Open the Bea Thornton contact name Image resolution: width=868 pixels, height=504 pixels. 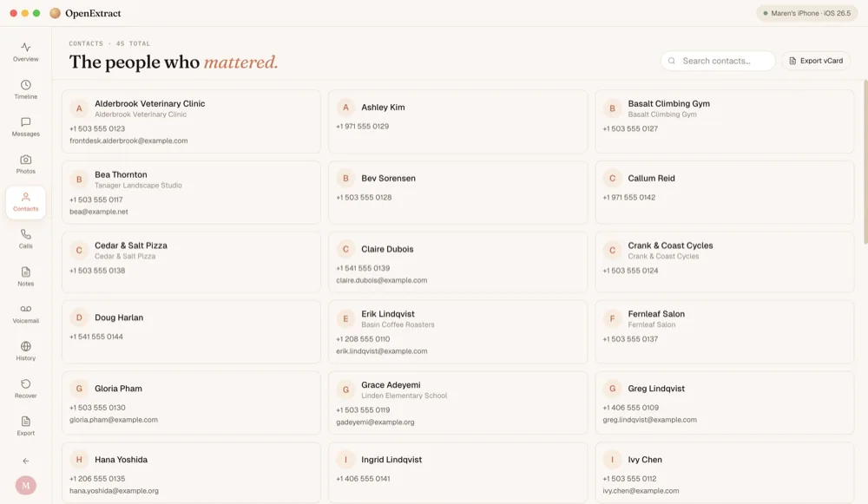121,175
